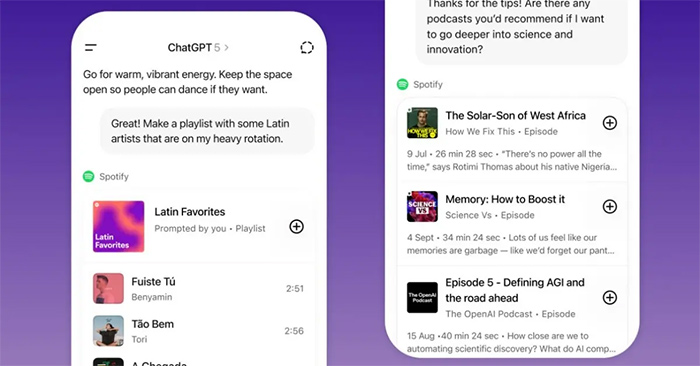The height and width of the screenshot is (366, 700).
Task: Open the ChatGPT sidebar menu icon
Action: point(91,47)
